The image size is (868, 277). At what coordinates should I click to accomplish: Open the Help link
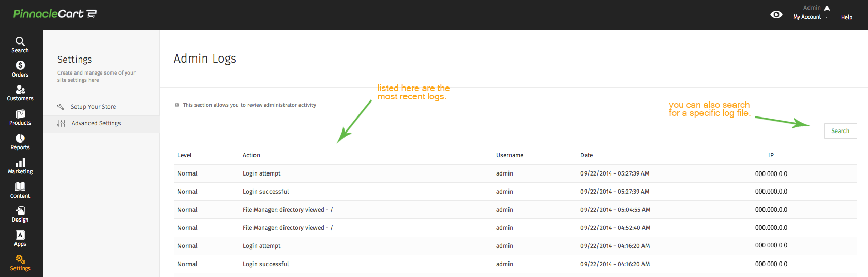(x=847, y=17)
